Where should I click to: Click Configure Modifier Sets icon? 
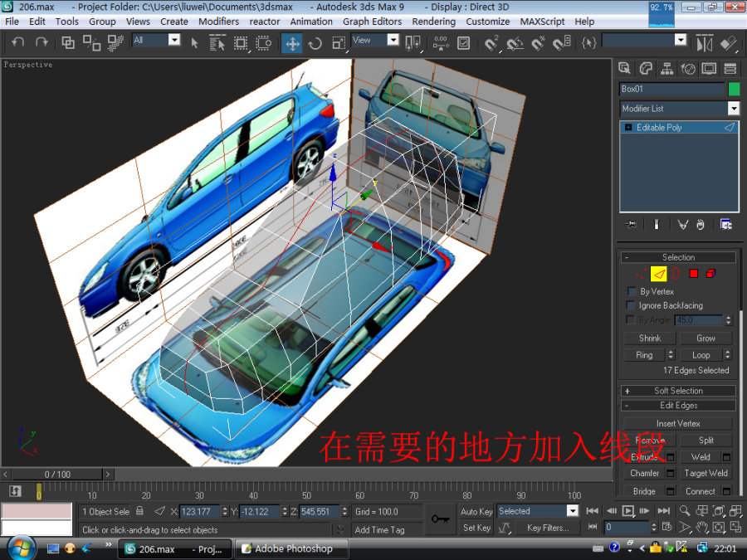tap(726, 224)
